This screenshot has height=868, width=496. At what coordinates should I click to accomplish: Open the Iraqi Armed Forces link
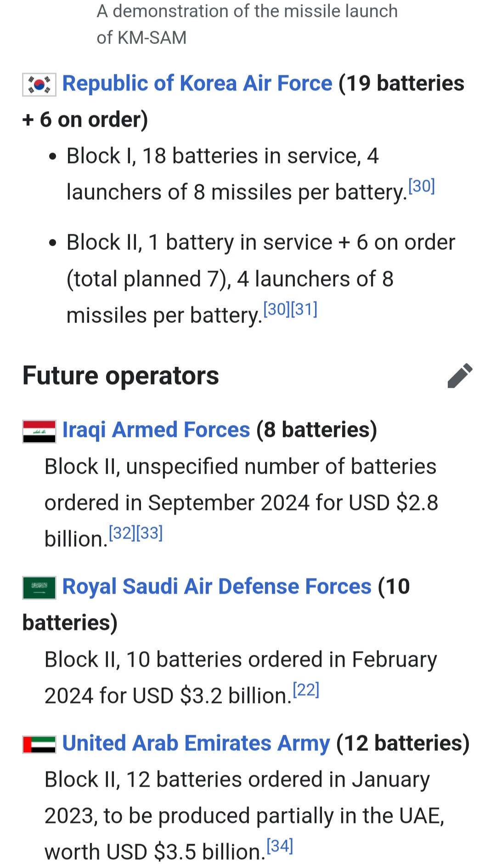pos(156,430)
